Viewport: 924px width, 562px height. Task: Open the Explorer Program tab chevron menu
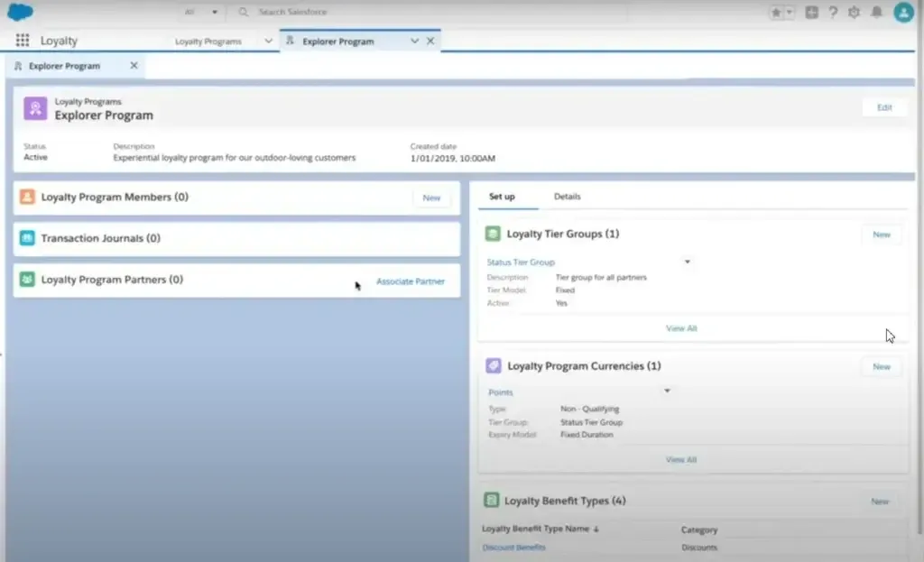point(414,41)
